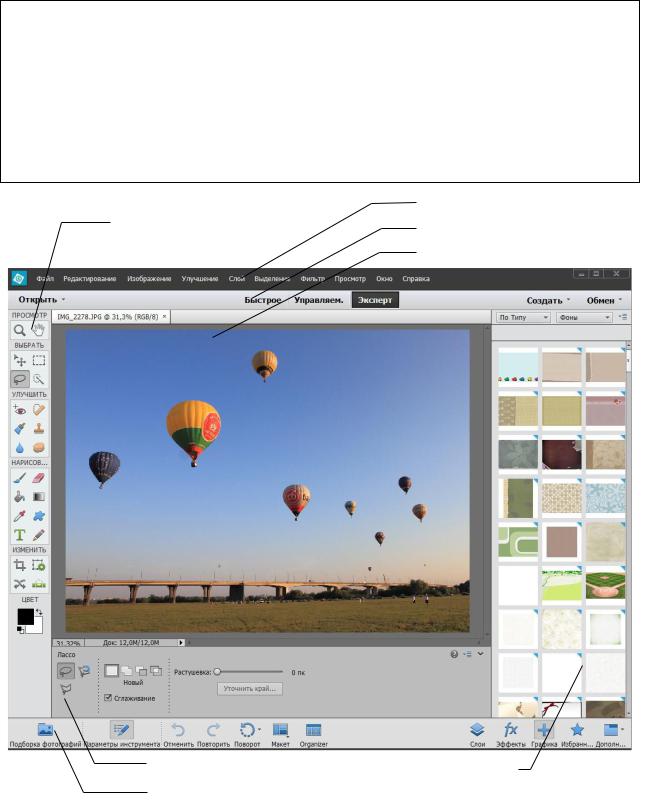Choose Intersect with selection mode
The height and width of the screenshot is (807, 651).
click(155, 671)
